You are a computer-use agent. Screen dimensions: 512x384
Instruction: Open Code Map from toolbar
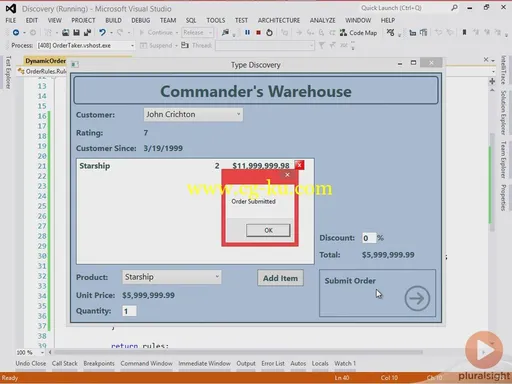click(x=358, y=33)
